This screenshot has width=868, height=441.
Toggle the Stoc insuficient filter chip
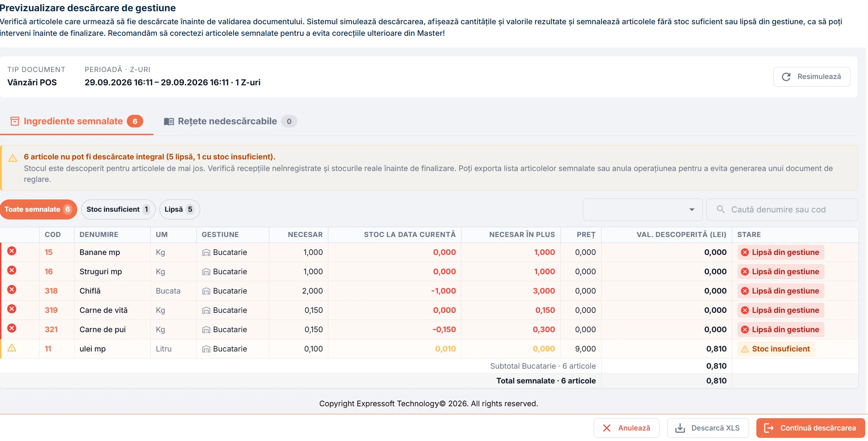pos(118,210)
